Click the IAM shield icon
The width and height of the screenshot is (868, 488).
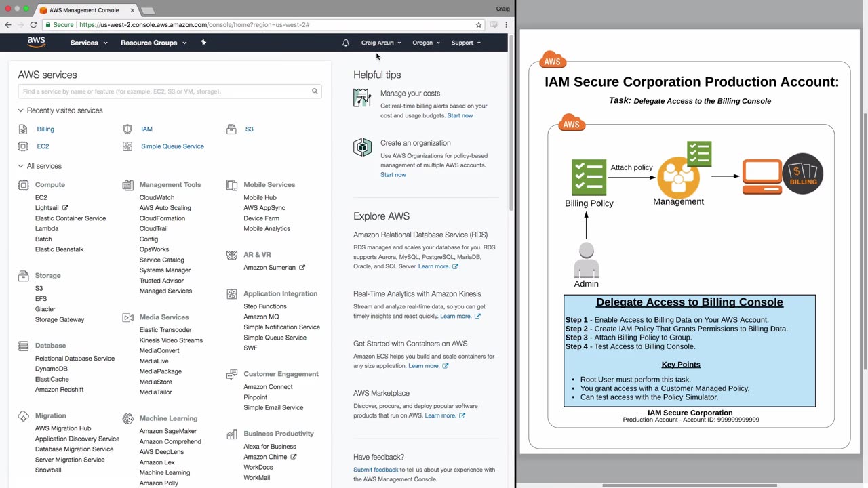click(127, 129)
